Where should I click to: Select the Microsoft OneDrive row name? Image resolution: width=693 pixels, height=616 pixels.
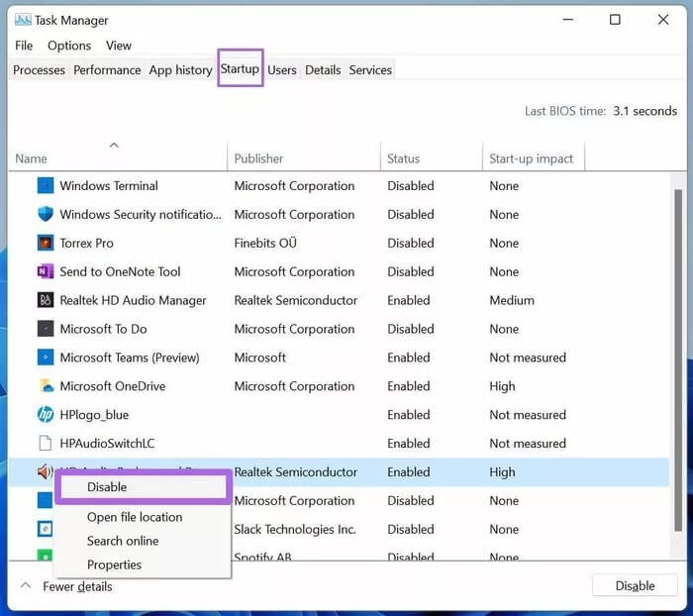(113, 386)
